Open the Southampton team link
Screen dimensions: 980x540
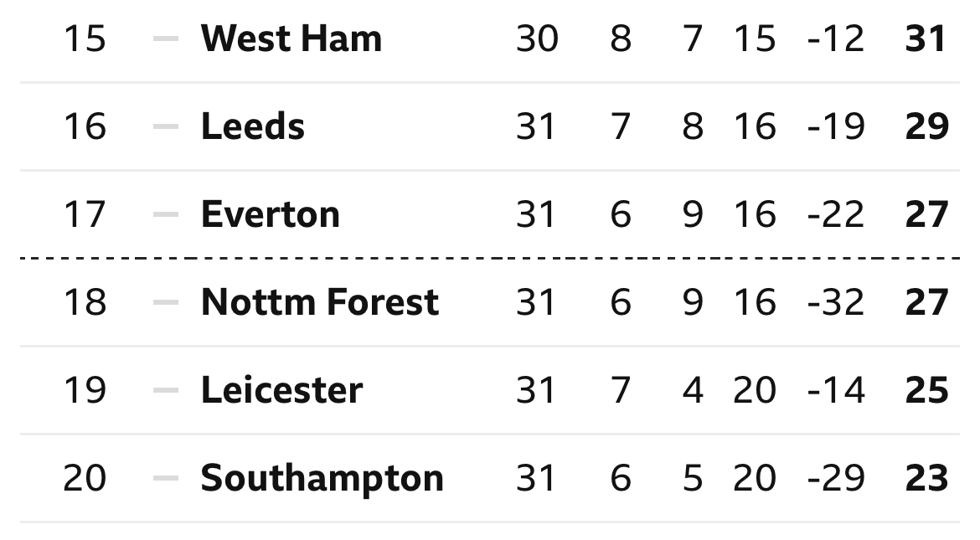pyautogui.click(x=322, y=480)
